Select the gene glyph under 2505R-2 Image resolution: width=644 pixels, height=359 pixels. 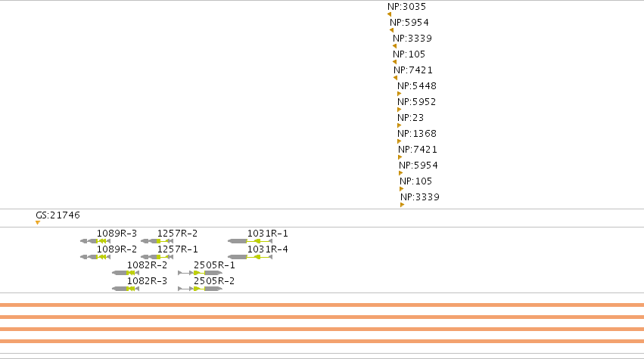[x=200, y=289]
